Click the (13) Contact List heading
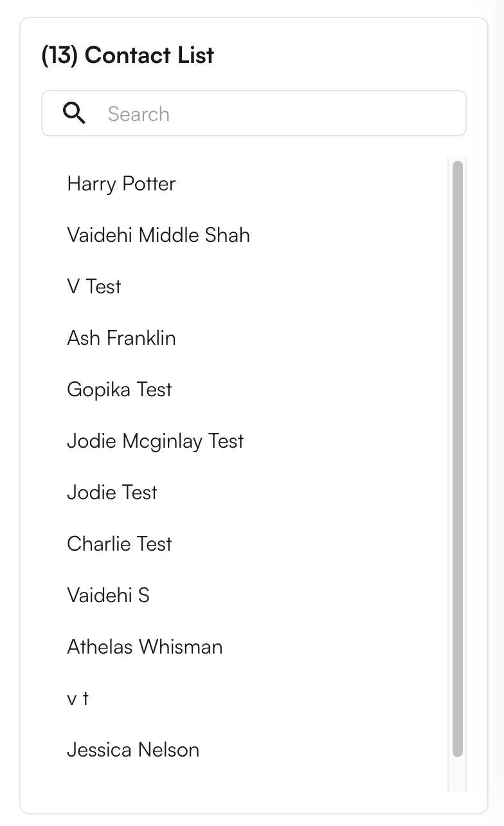 (x=127, y=55)
